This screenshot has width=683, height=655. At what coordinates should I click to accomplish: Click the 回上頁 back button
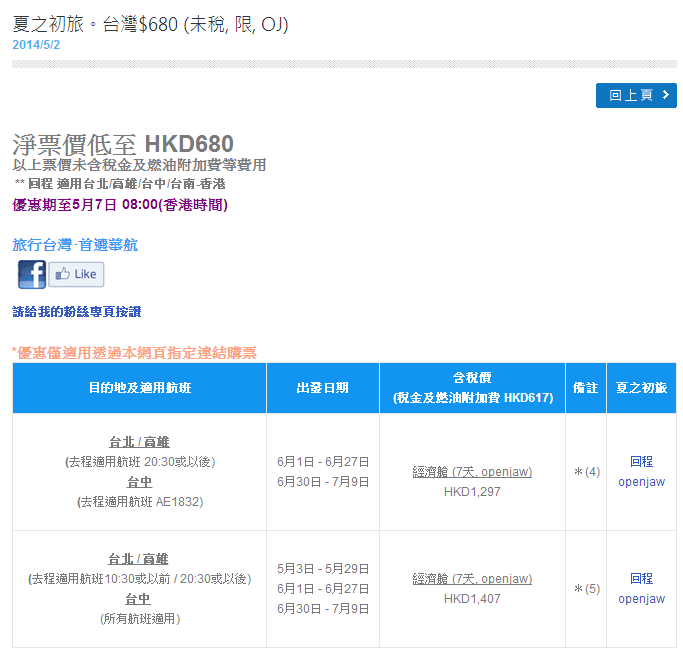coord(636,95)
